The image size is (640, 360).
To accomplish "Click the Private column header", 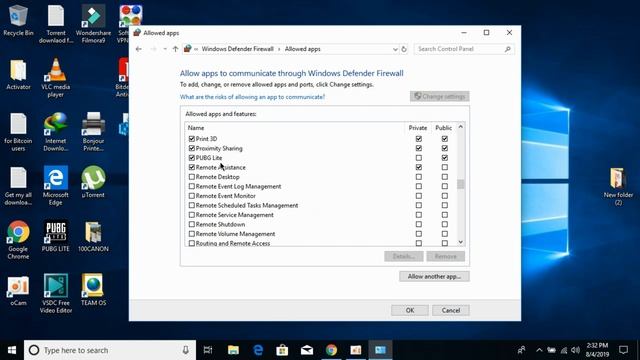I will click(418, 128).
